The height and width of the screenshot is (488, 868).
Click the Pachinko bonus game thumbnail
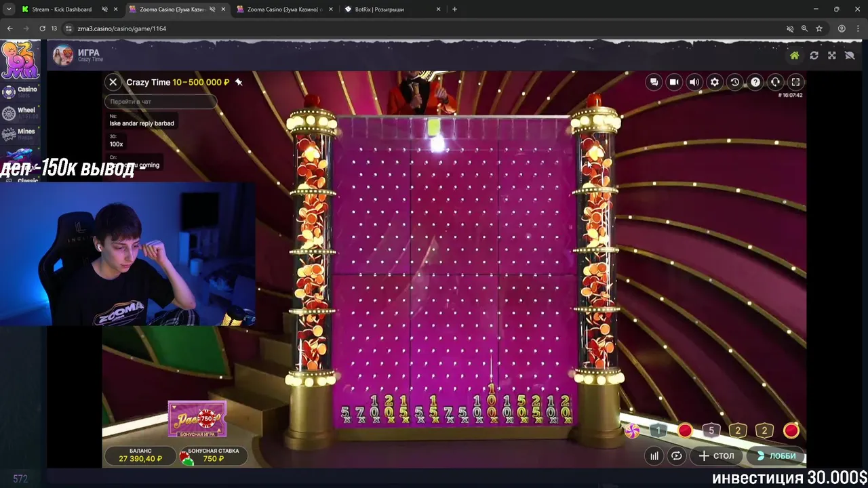(197, 420)
